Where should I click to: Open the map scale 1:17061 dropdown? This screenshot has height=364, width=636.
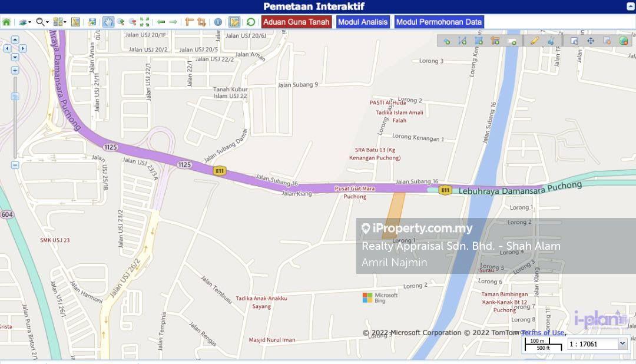[622, 344]
